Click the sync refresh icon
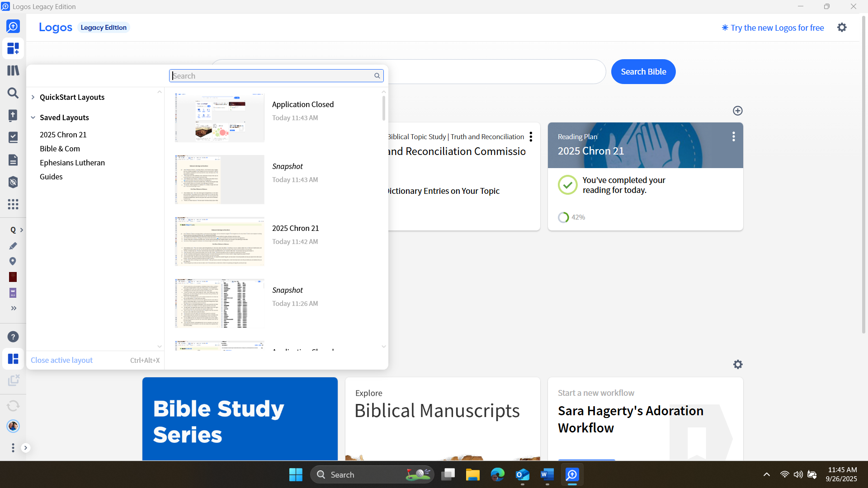The height and width of the screenshot is (488, 868). [x=13, y=406]
